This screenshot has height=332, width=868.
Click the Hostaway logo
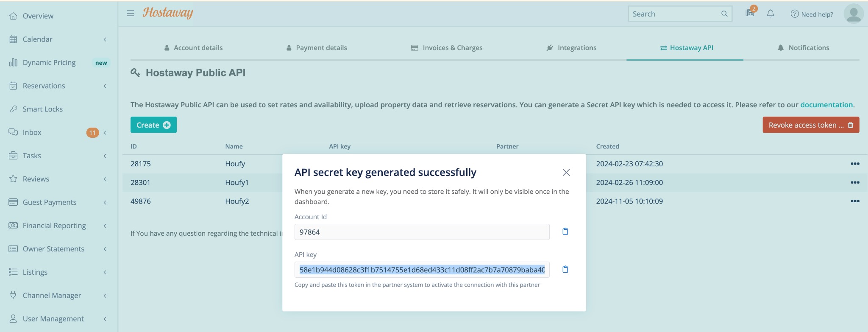click(168, 13)
